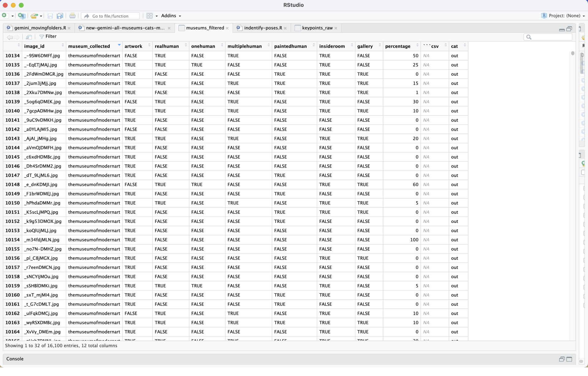The height and width of the screenshot is (376, 588).
Task: Expand the recent files dropdown arrow
Action: [41, 16]
